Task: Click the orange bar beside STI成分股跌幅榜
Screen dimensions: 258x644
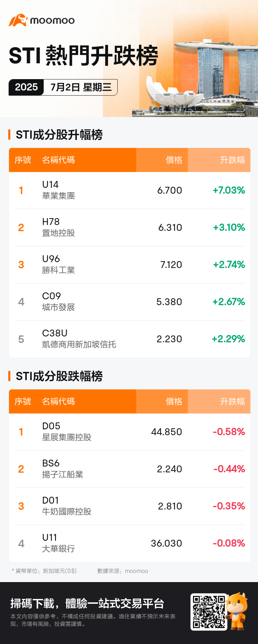Action: click(x=9, y=376)
